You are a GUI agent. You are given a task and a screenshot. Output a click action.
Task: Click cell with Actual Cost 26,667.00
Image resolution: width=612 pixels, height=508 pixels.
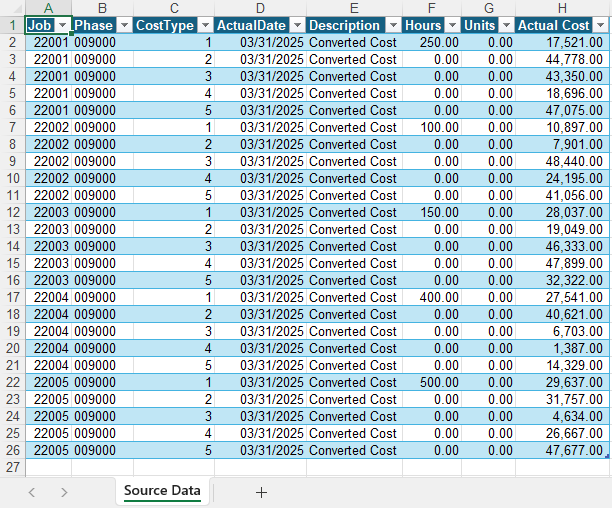562,433
